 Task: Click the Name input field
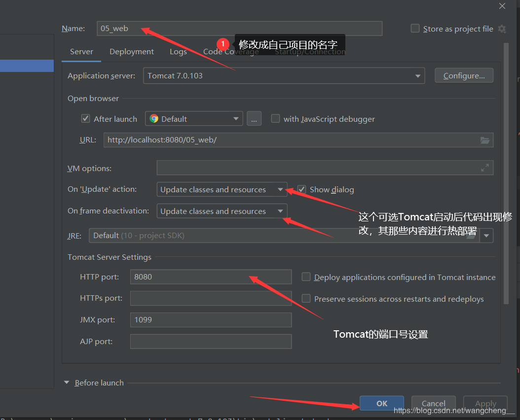tap(239, 29)
